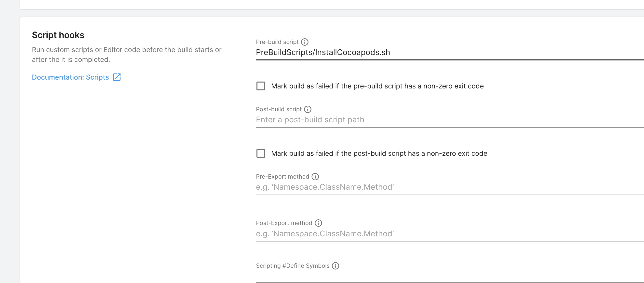Enable failing build on pre-build script error

pos(261,86)
